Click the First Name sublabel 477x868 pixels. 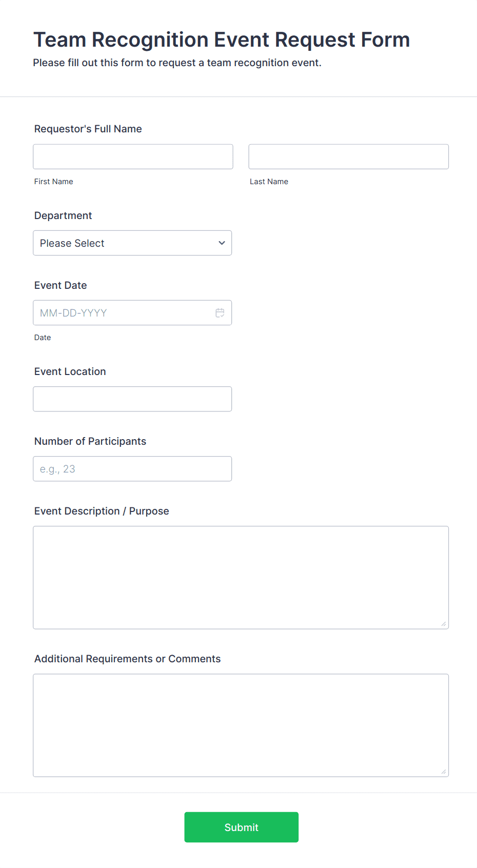click(x=54, y=182)
